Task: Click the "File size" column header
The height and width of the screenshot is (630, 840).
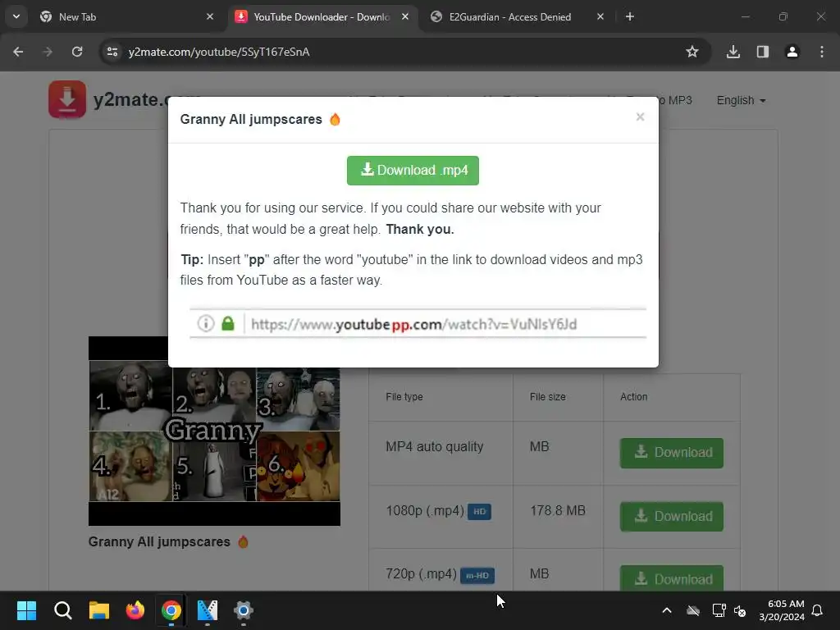Action: click(x=547, y=397)
